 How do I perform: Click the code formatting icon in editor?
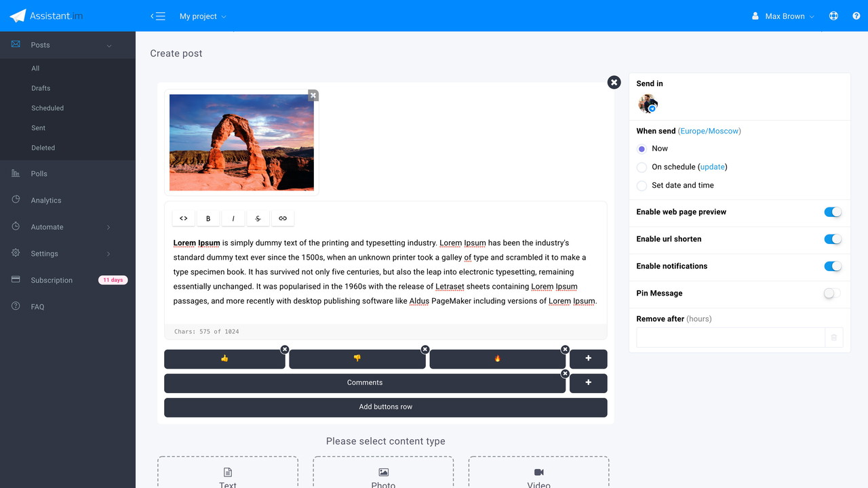click(183, 218)
